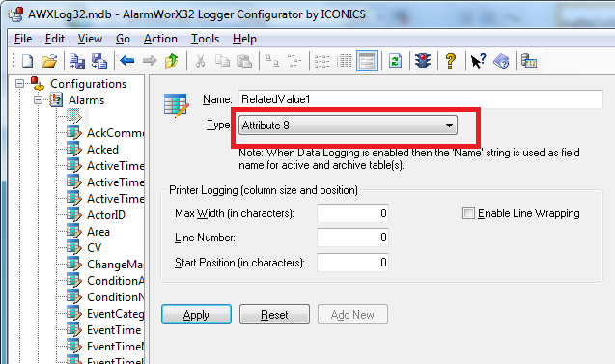Open the View menu
Viewport: 615px width, 364px height.
pyautogui.click(x=90, y=39)
